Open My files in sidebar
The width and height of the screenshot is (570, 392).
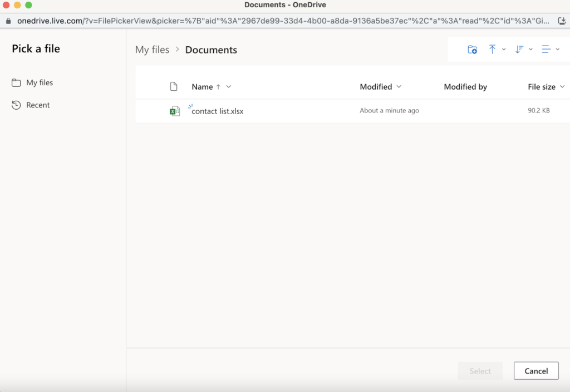pos(40,82)
